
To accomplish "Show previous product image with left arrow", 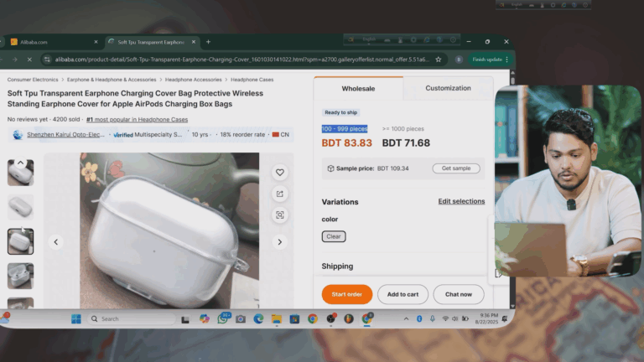I will click(x=56, y=242).
